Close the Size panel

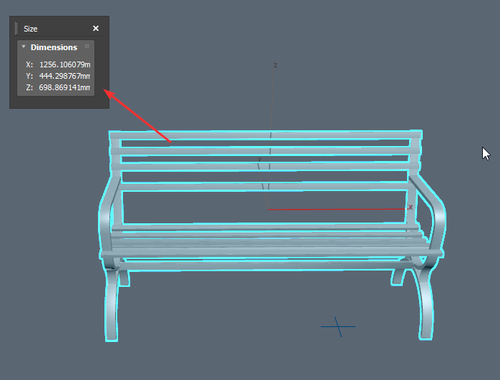(x=96, y=28)
